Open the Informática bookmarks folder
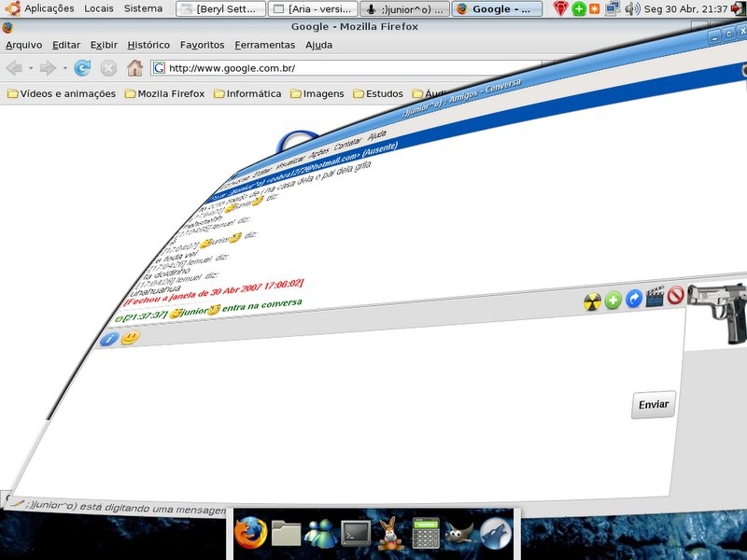This screenshot has width=747, height=560. [247, 94]
